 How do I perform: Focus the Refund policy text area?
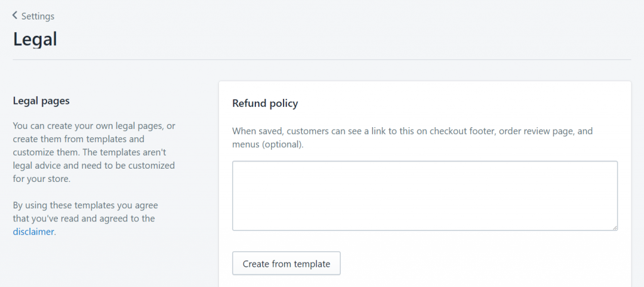(425, 196)
